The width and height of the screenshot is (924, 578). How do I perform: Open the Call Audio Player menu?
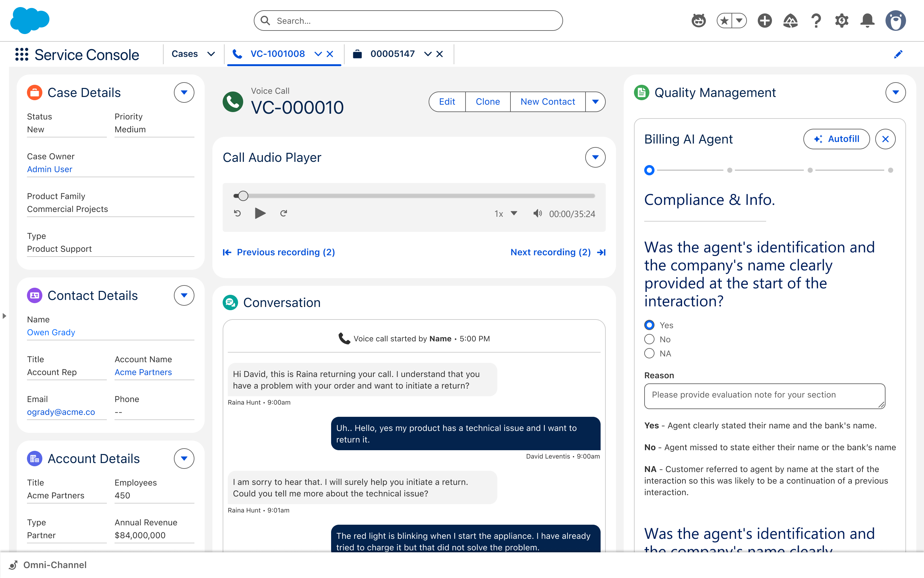595,157
